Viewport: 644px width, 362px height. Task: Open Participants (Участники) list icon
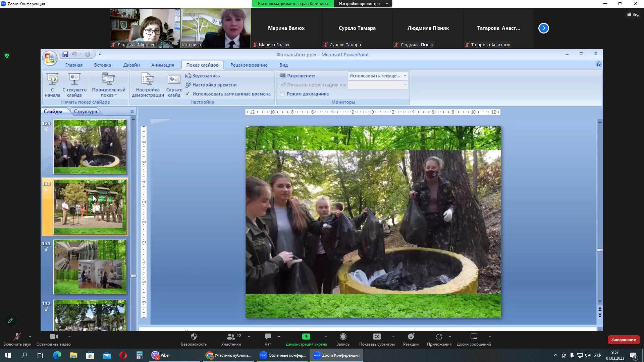click(x=231, y=337)
